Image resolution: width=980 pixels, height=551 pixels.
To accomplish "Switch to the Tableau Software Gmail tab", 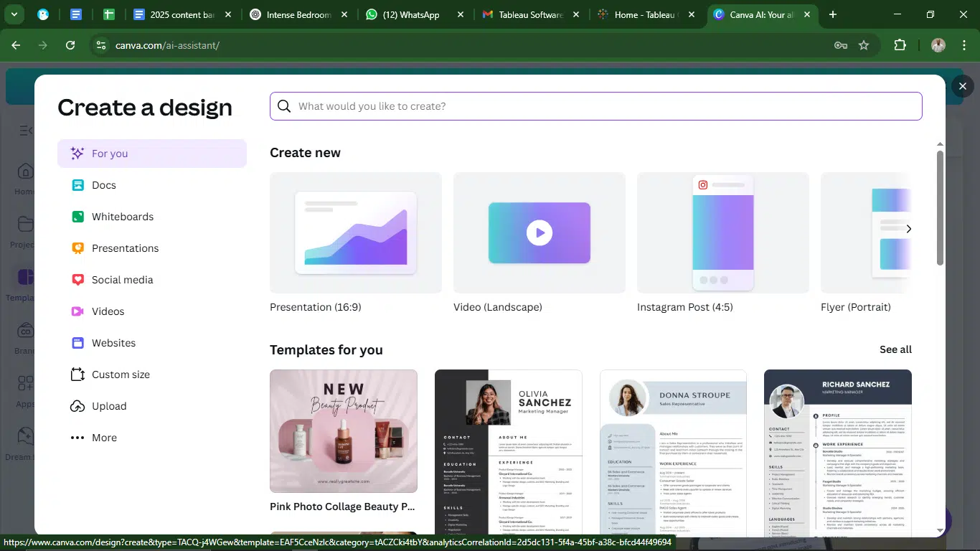I will click(530, 14).
